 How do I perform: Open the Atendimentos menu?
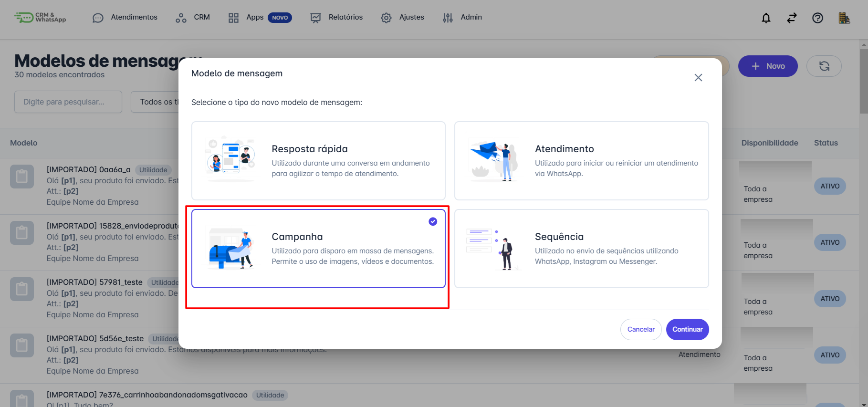click(x=125, y=18)
